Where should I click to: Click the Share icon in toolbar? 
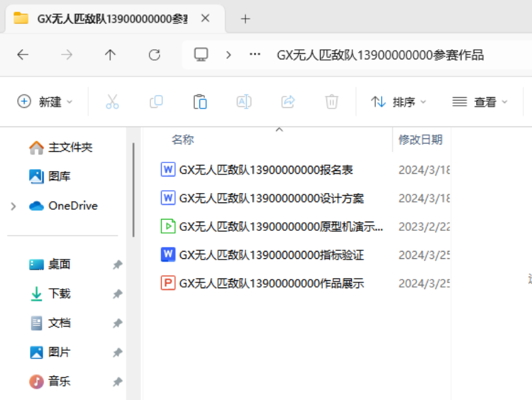pos(288,102)
